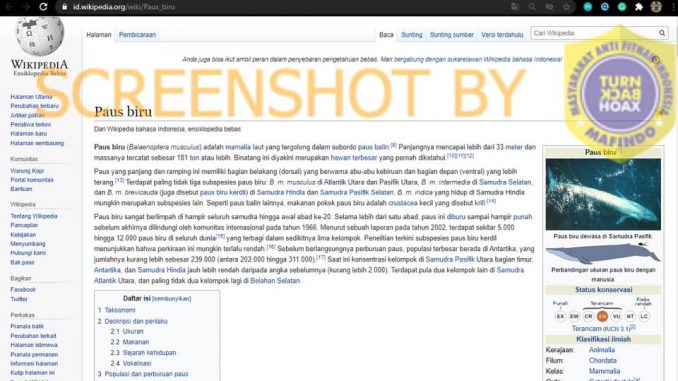This screenshot has width=678, height=381.
Task: Click the orange EN conservation status circle
Action: (602, 316)
